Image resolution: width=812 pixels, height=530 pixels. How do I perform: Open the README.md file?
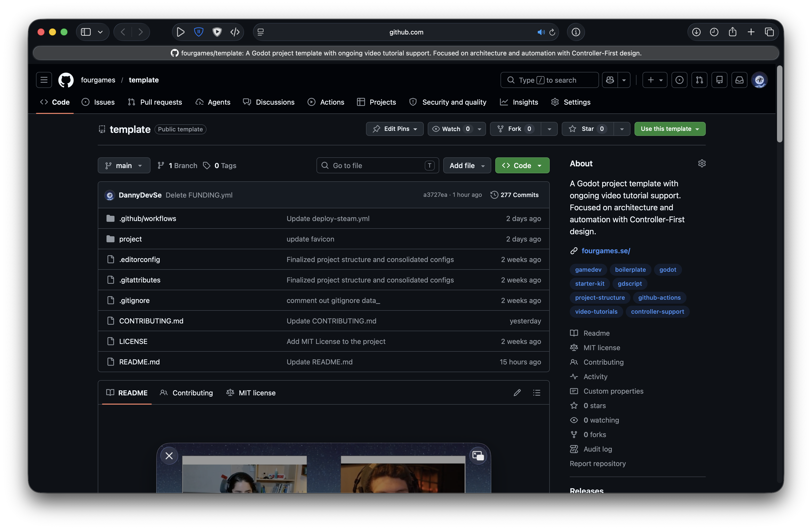139,362
